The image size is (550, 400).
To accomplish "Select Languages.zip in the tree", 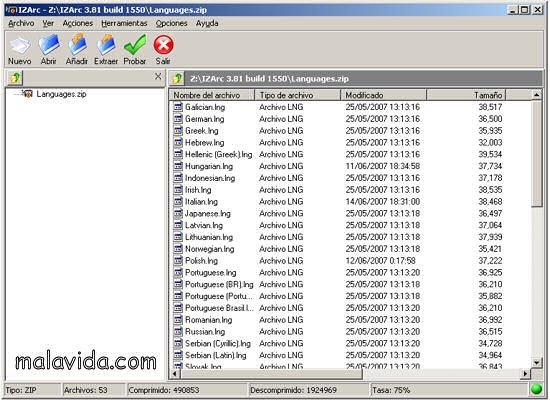I will pos(61,94).
